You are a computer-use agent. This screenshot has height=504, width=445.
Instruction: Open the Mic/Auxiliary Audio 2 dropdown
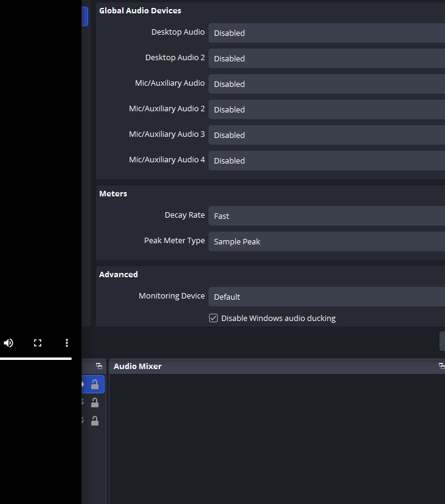[326, 109]
